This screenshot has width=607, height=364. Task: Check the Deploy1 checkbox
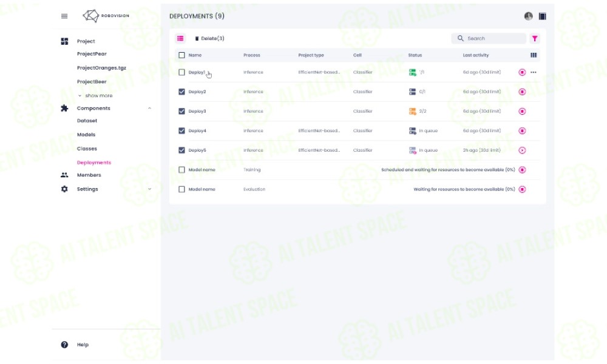181,72
